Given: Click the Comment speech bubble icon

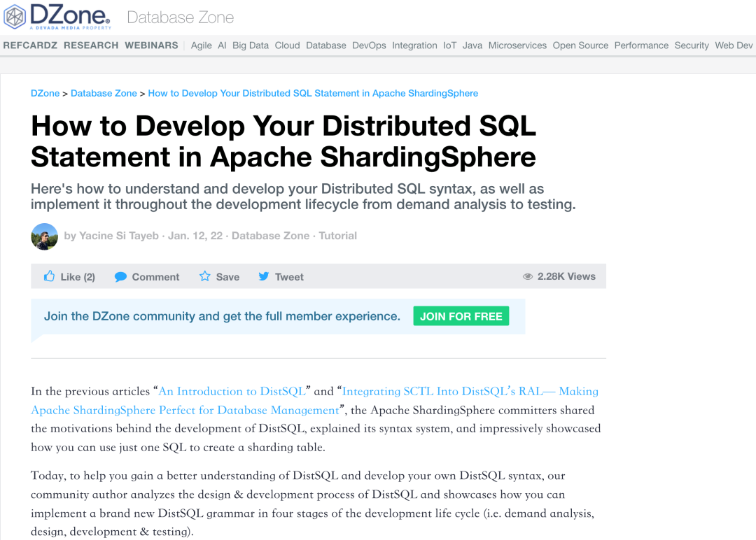Looking at the screenshot, I should coord(120,277).
